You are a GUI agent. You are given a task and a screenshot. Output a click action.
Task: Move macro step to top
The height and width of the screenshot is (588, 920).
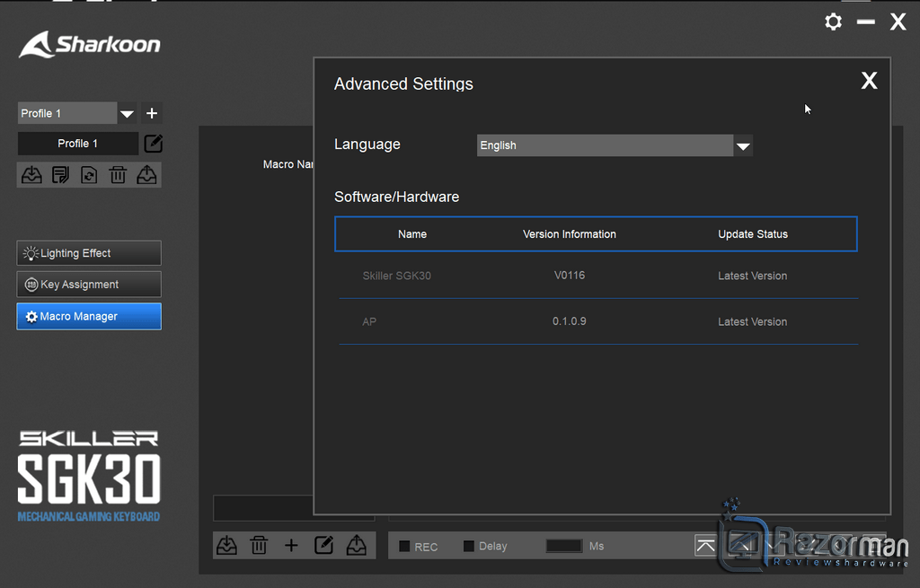(706, 546)
